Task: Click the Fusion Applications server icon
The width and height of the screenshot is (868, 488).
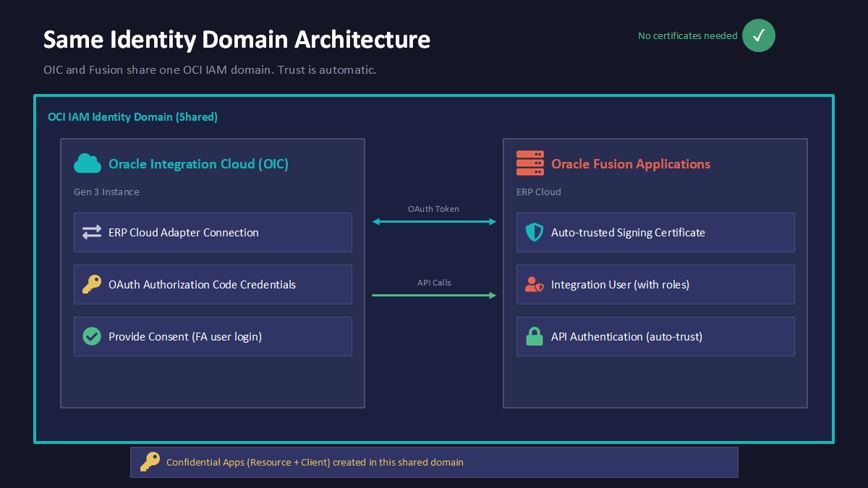Action: coord(529,164)
